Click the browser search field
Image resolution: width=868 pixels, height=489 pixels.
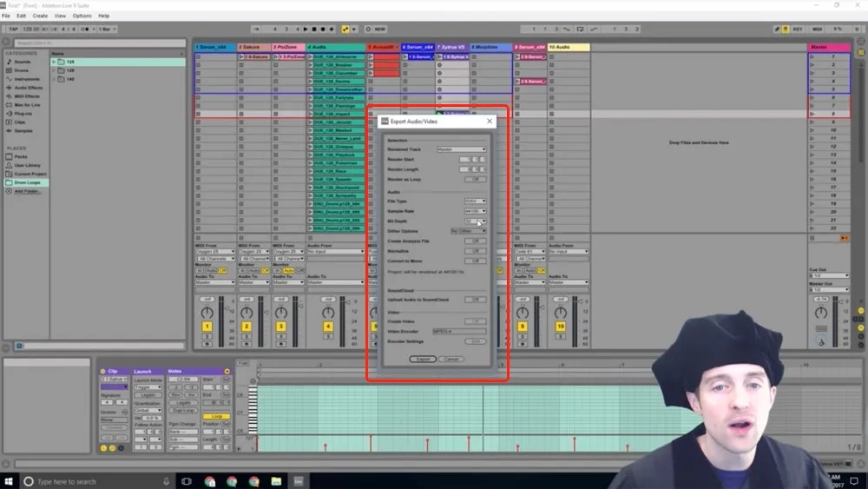(100, 43)
